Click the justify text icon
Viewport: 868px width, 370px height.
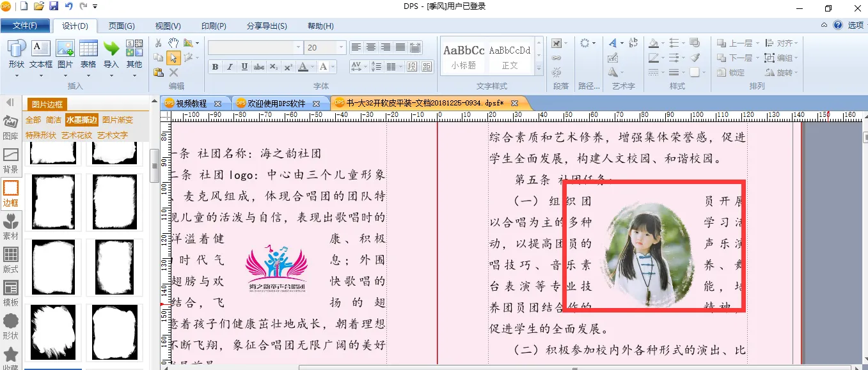click(400, 47)
